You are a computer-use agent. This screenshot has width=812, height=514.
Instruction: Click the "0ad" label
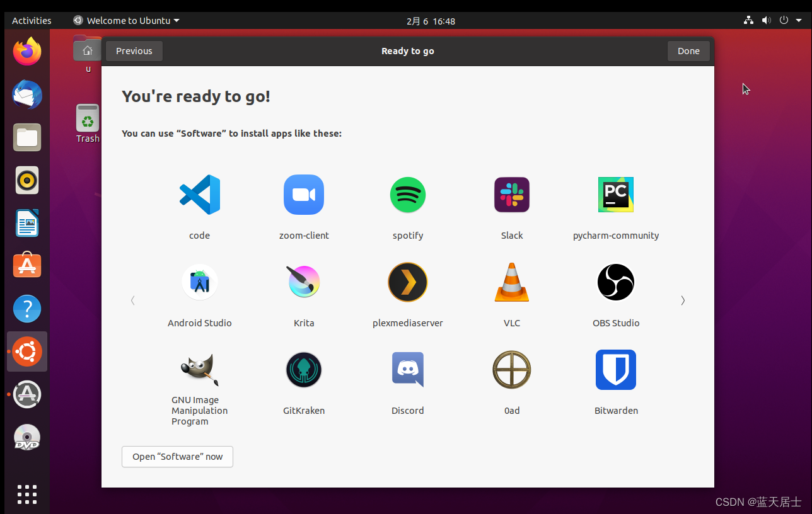click(512, 411)
